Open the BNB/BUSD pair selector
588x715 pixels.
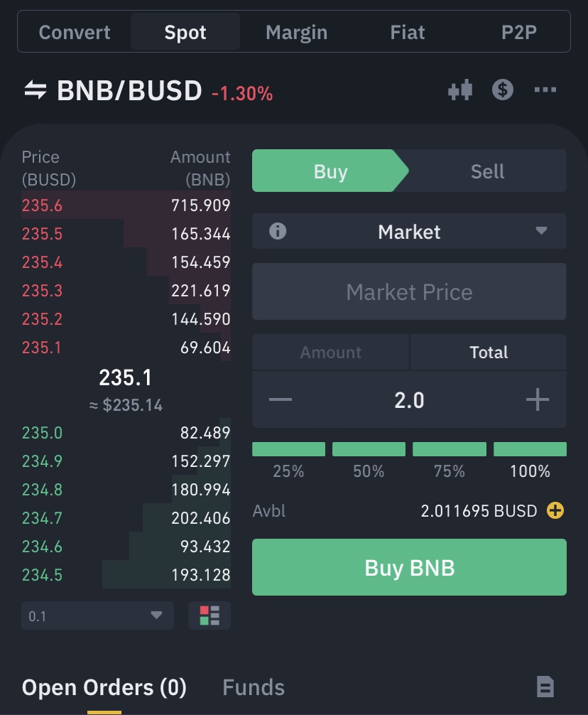pos(129,91)
